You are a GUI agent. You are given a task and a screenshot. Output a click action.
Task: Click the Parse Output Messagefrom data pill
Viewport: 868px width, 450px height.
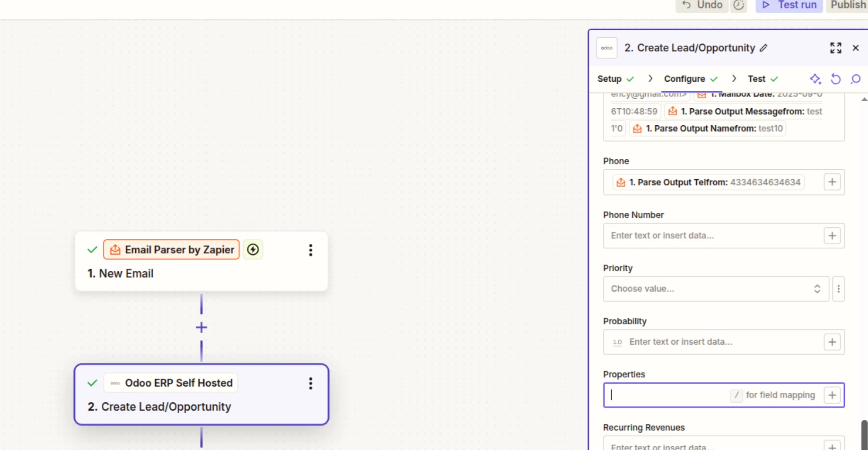point(745,112)
